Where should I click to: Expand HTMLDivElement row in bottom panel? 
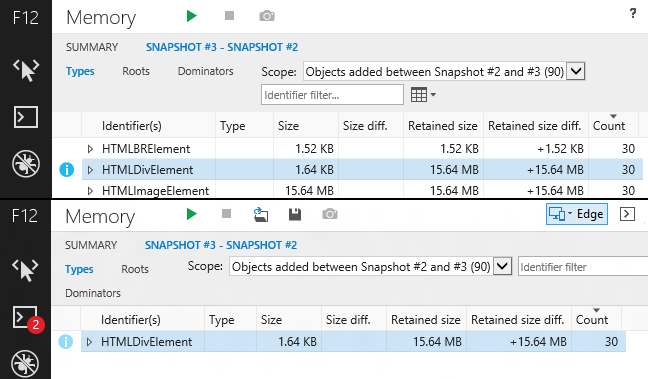[x=89, y=342]
